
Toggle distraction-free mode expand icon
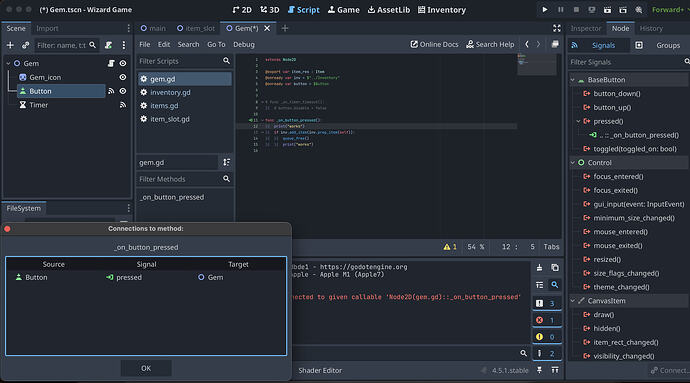tap(557, 28)
